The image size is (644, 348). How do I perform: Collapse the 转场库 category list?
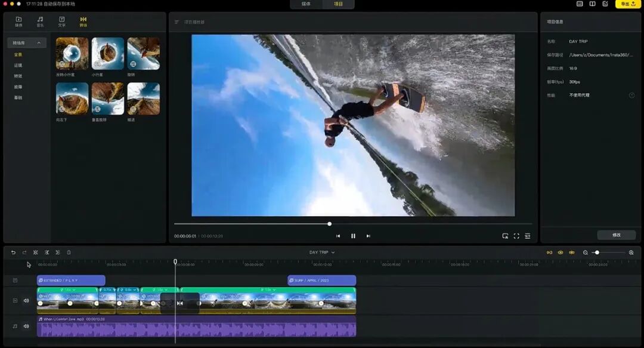tap(39, 43)
